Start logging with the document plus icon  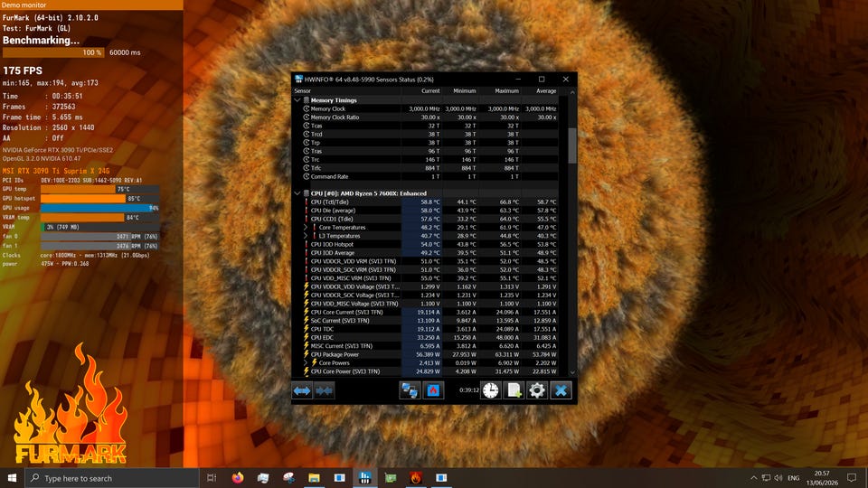[x=514, y=390]
